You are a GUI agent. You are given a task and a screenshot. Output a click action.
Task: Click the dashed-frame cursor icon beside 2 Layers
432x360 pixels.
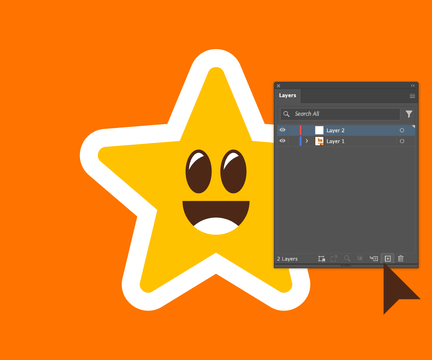[x=321, y=259]
